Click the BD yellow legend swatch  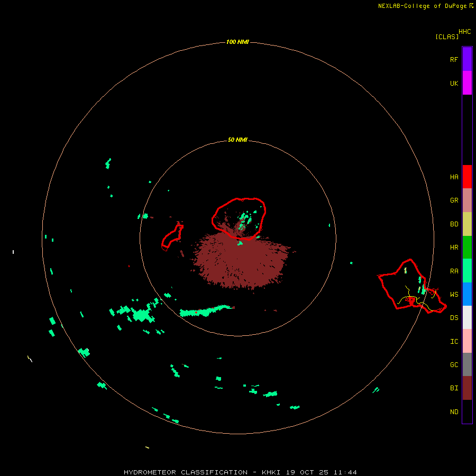467,224
